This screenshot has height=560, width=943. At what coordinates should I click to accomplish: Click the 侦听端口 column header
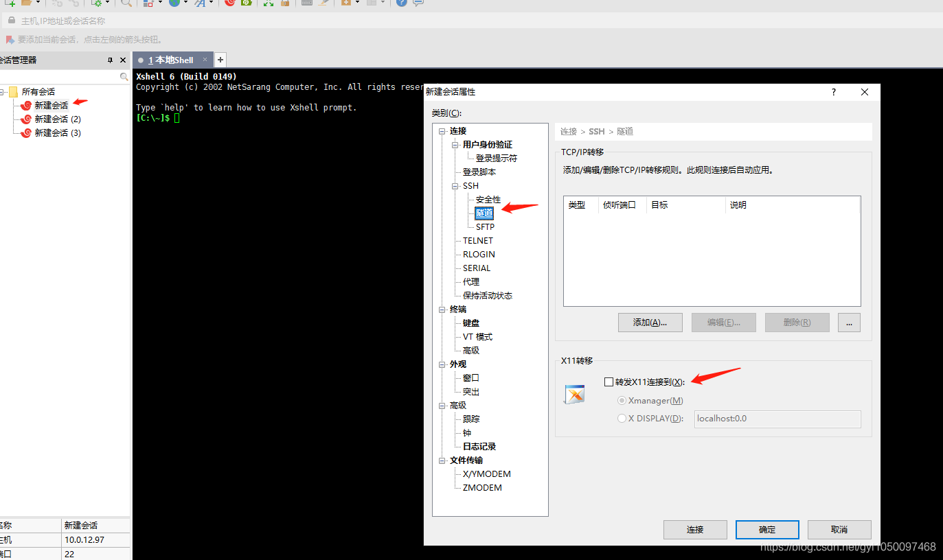(x=622, y=205)
